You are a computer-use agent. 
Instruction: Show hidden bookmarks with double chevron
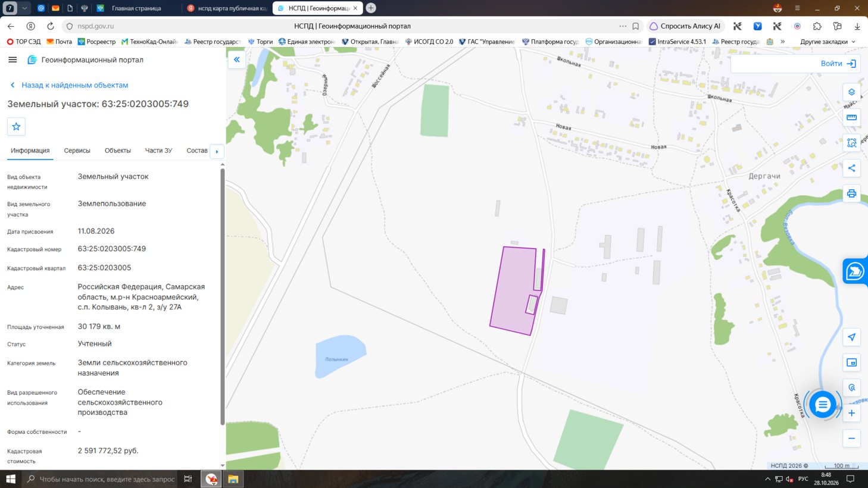pyautogui.click(x=782, y=42)
